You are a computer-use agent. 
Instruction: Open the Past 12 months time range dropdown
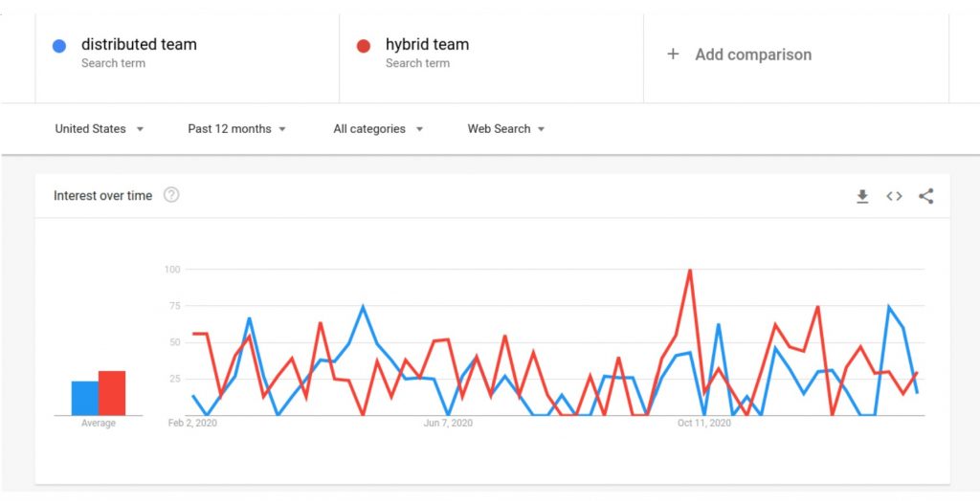[237, 129]
